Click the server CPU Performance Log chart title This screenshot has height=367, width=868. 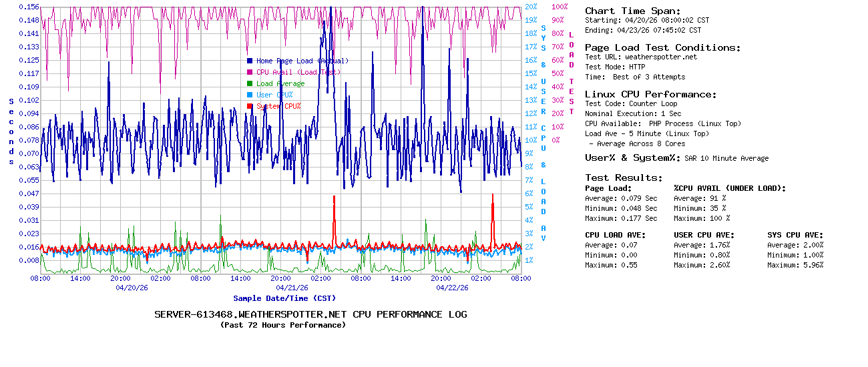[x=310, y=314]
